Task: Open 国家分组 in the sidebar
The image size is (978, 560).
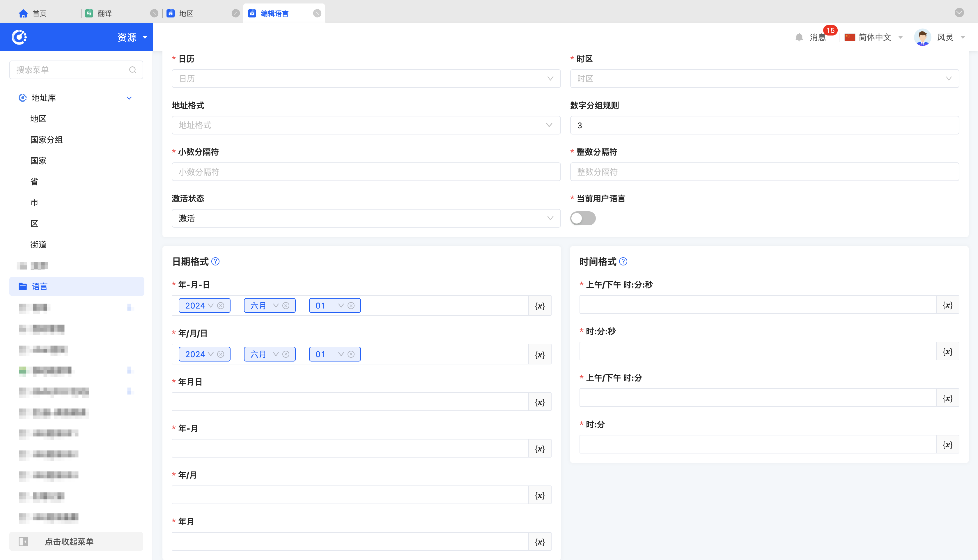Action: coord(47,140)
